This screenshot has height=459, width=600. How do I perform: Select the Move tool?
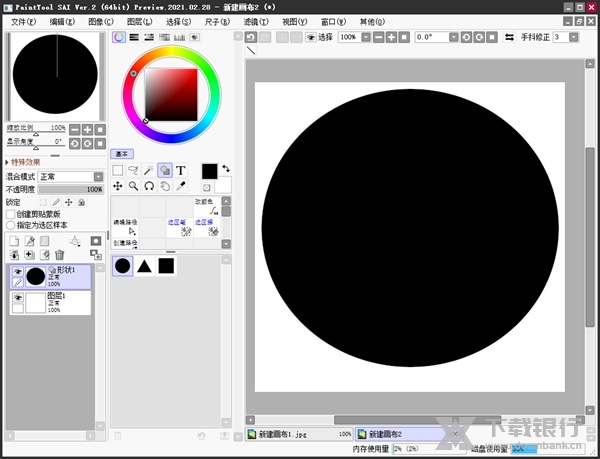[x=117, y=186]
